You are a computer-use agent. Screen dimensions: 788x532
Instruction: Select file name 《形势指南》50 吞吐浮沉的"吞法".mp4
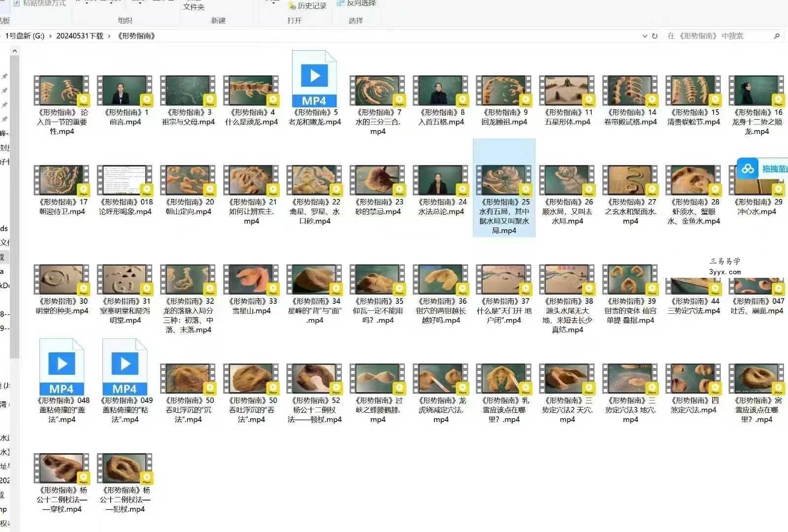tap(252, 410)
